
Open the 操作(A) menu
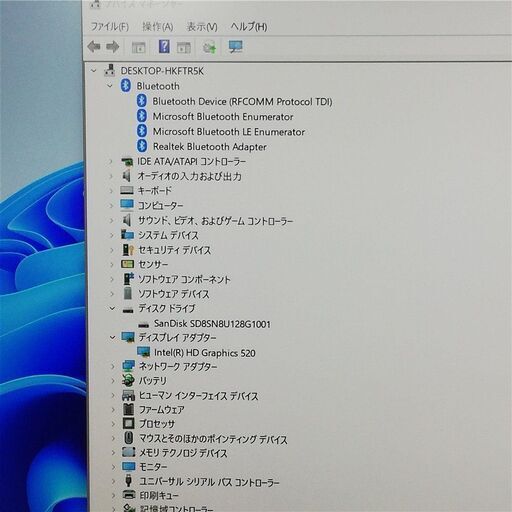pyautogui.click(x=158, y=26)
